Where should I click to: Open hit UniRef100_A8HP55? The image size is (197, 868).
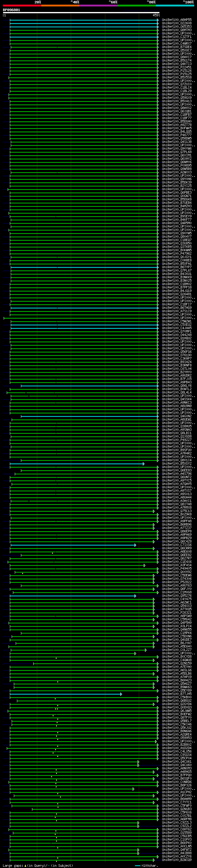pyautogui.click(x=177, y=20)
